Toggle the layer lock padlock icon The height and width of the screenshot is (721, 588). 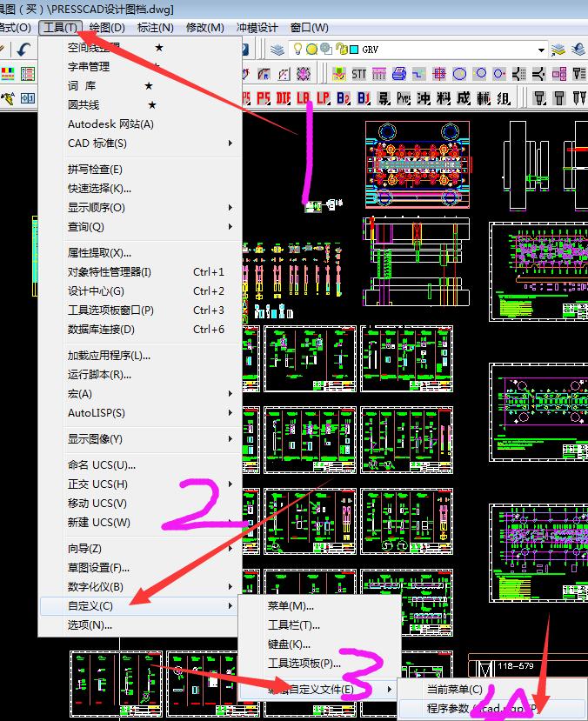(341, 49)
